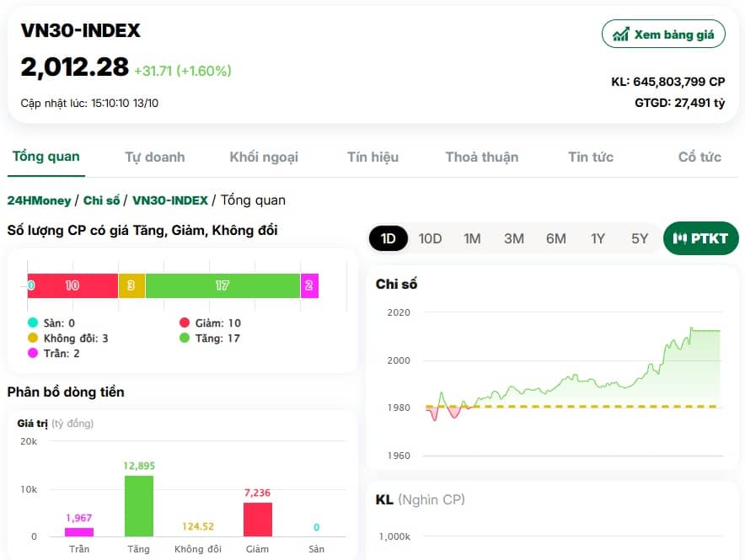The width and height of the screenshot is (745, 560).
Task: Click the green Tăng 17 bar segment
Action: click(x=222, y=286)
